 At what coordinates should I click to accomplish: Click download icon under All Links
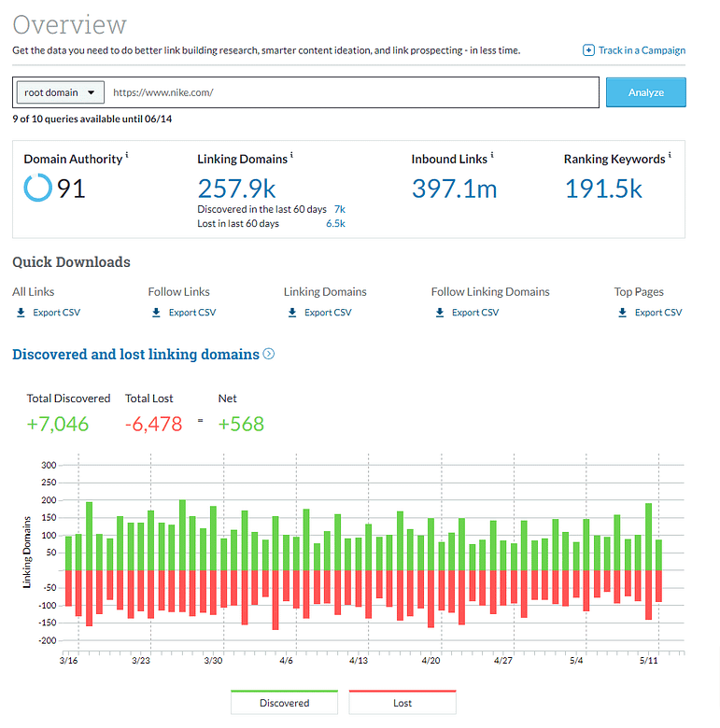pos(21,313)
